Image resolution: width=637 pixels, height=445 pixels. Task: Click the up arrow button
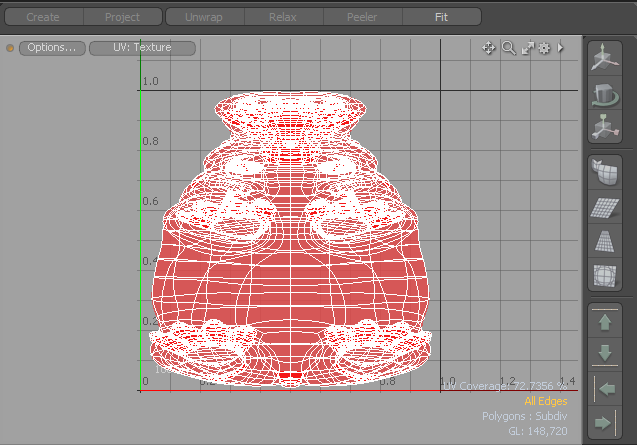pyautogui.click(x=603, y=322)
